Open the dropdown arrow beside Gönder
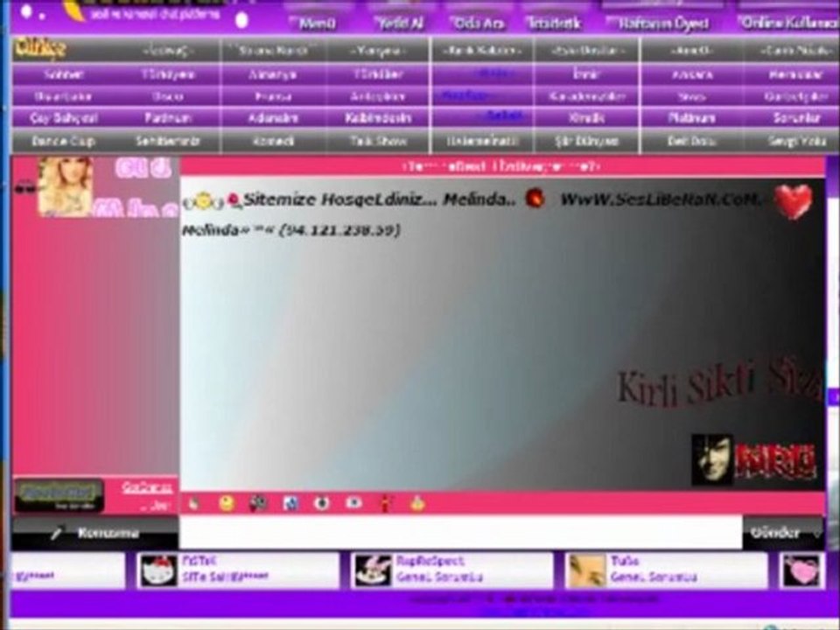The width and height of the screenshot is (840, 630). [816, 534]
